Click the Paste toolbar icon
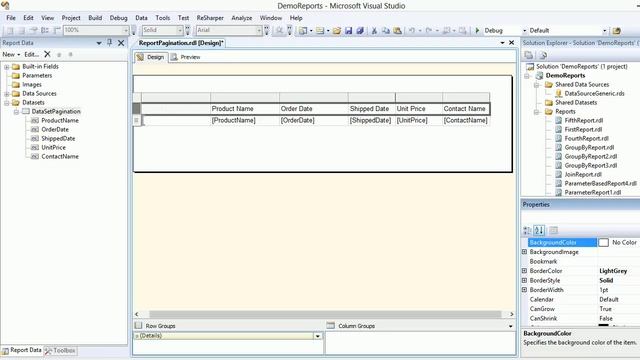This screenshot has width=640, height=360. 397,31
